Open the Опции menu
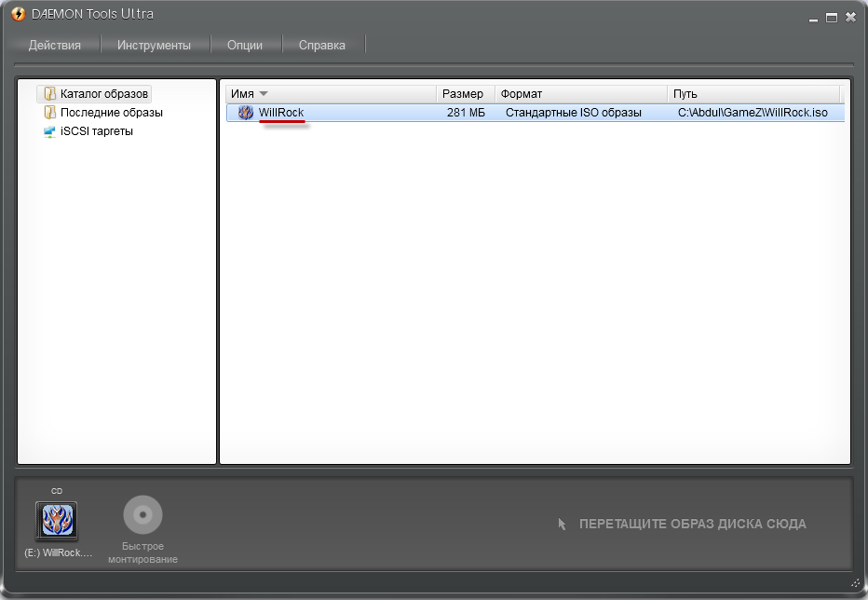This screenshot has height=600, width=868. point(245,45)
